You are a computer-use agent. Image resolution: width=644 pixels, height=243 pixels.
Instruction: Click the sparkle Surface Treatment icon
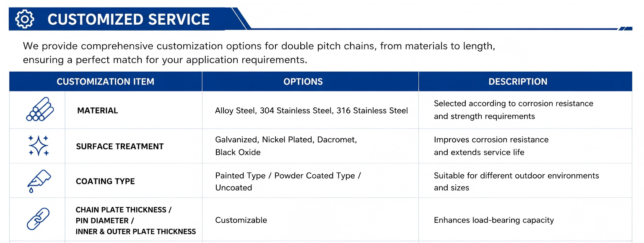[x=39, y=146]
